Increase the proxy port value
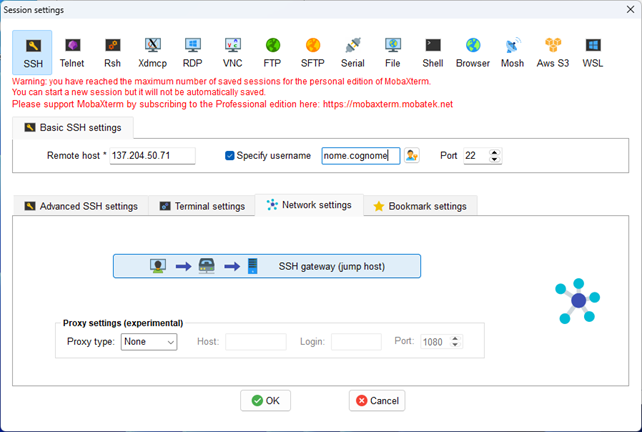The height and width of the screenshot is (432, 642). 455,339
